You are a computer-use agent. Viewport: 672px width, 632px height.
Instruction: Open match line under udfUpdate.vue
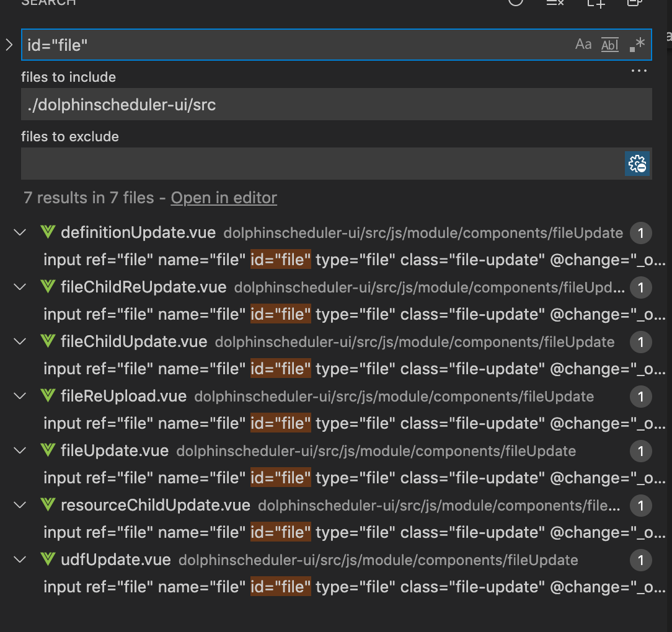click(x=355, y=587)
